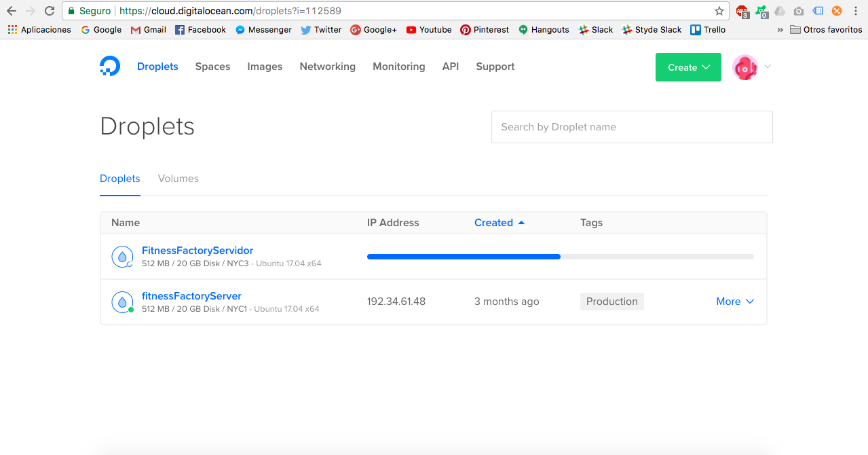Image resolution: width=868 pixels, height=455 pixels.
Task: Click the browser back arrow
Action: click(x=11, y=11)
